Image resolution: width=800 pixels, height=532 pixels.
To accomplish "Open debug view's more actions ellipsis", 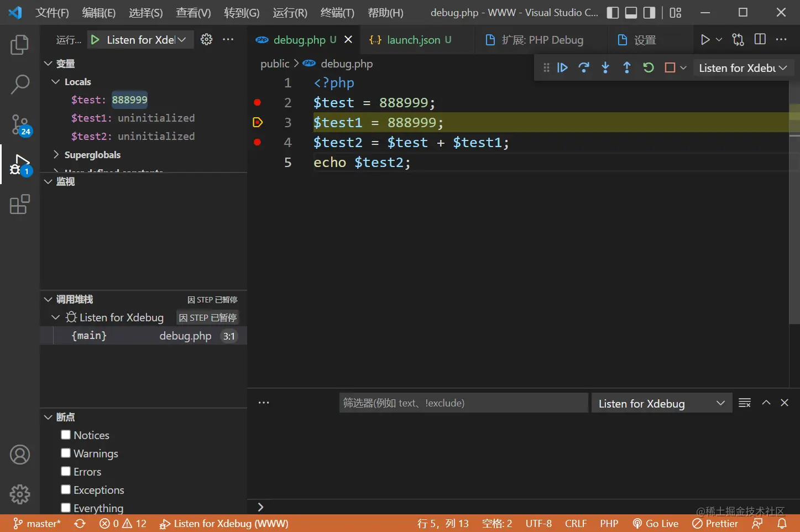I will click(228, 39).
